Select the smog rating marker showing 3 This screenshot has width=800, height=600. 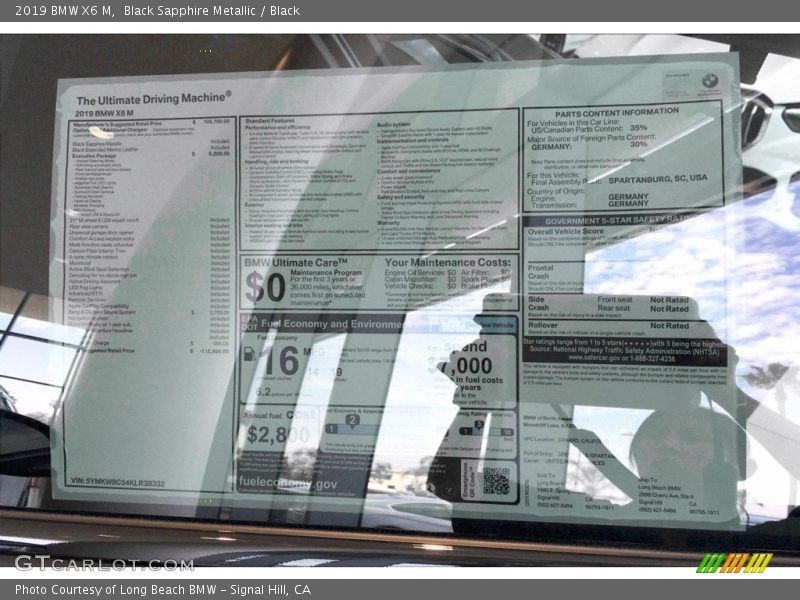coord(479,424)
